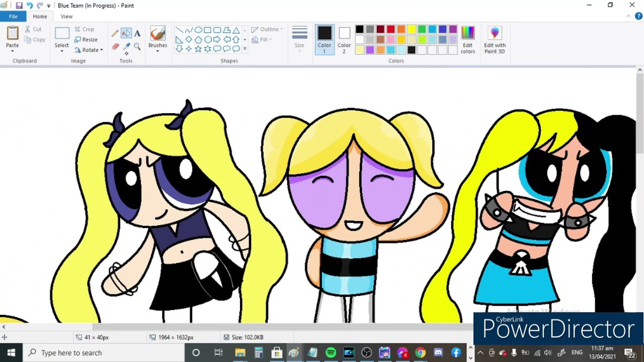Open the shape Fill dropdown
Viewport: 644px width, 362px height.
click(262, 40)
